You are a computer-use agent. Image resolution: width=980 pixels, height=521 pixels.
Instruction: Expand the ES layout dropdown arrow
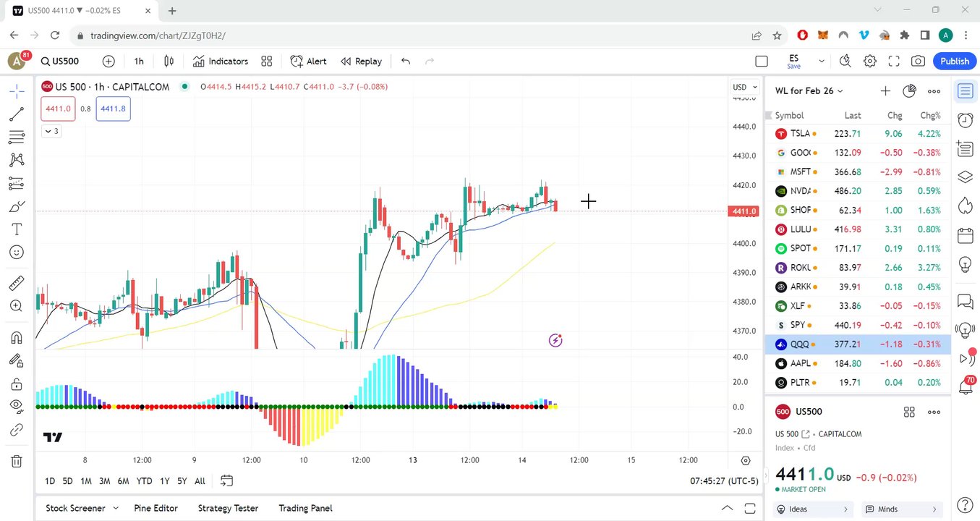pos(821,62)
